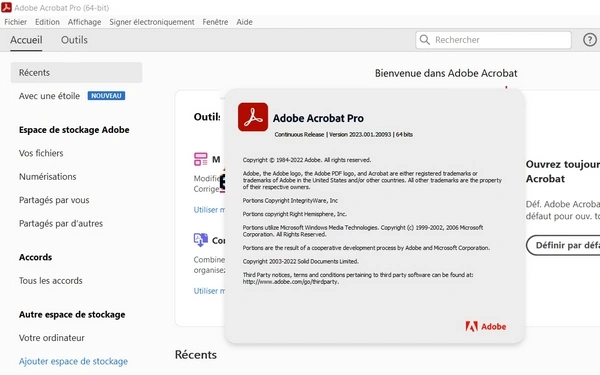Open Vos fichiers in sidebar

tap(41, 153)
